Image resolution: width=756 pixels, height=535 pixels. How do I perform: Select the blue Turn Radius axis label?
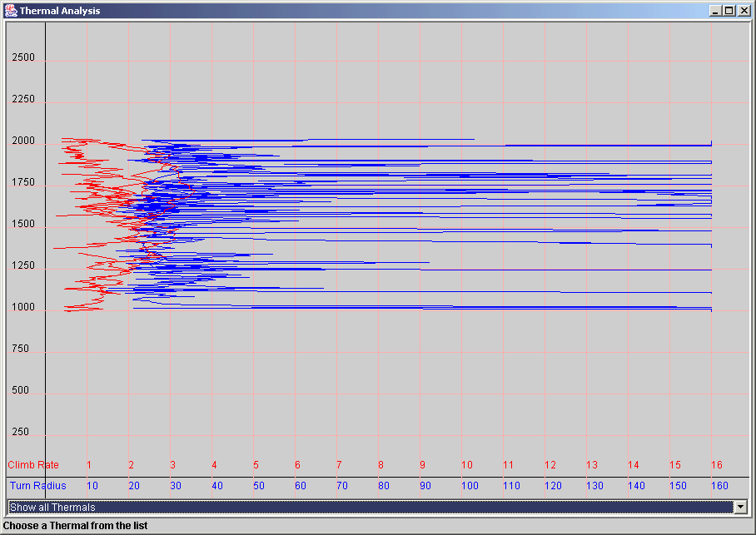point(38,486)
